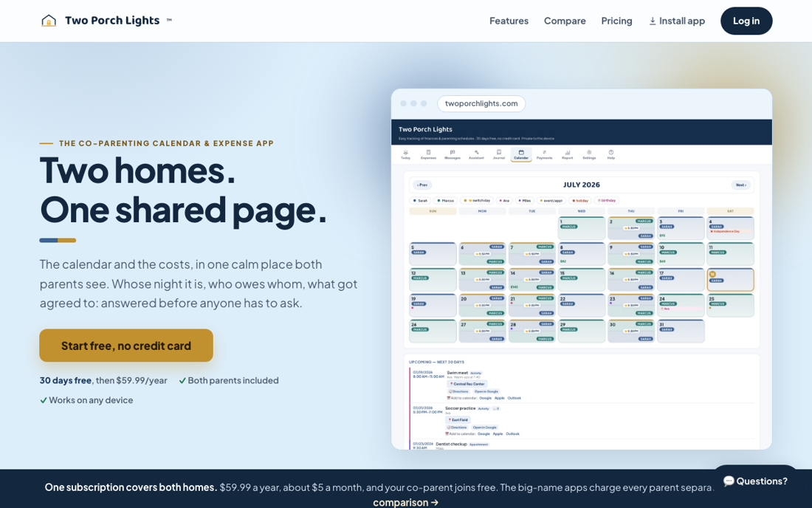Click Directions under Swim meet
This screenshot has width=812, height=508.
[458, 391]
